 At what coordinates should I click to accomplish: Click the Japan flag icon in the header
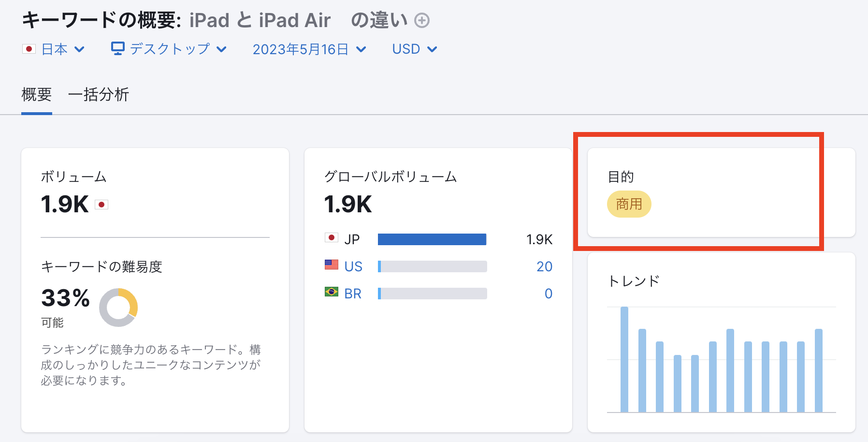click(x=30, y=48)
